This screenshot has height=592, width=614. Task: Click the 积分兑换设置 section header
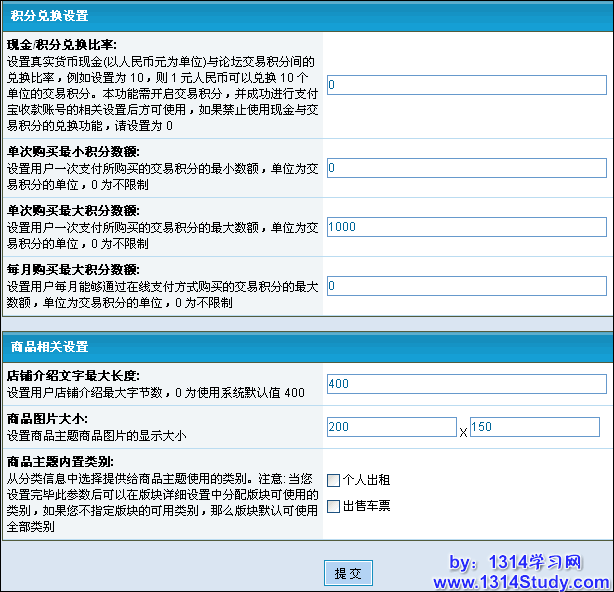pyautogui.click(x=49, y=16)
